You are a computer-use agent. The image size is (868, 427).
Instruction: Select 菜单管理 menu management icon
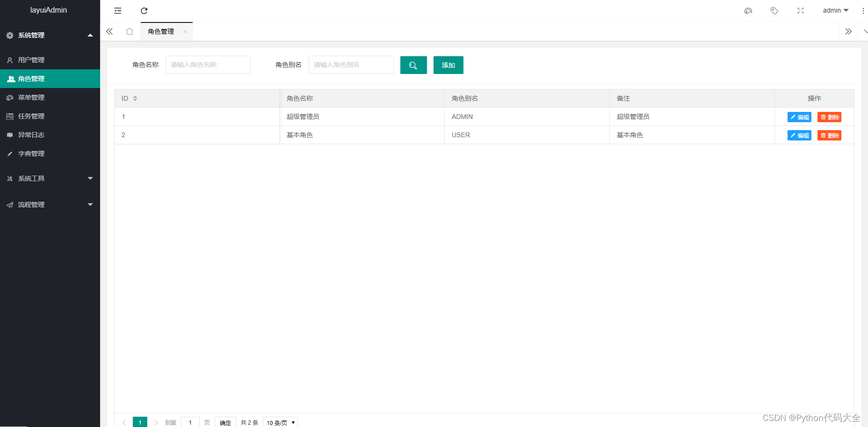click(x=10, y=97)
